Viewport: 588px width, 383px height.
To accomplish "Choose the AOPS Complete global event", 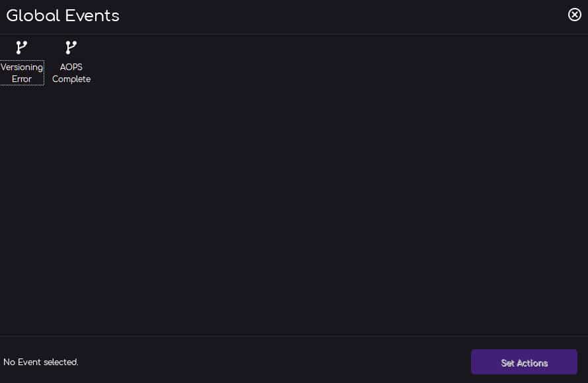I will (71, 62).
